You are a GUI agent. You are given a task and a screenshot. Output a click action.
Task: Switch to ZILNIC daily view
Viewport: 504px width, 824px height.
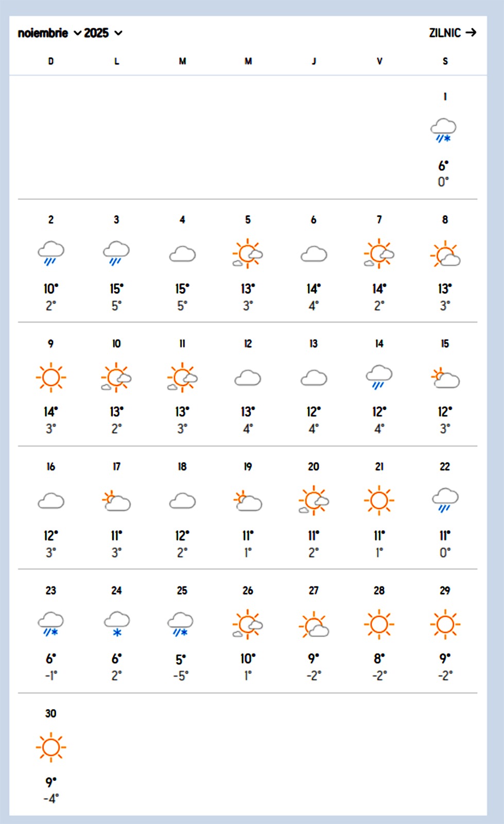click(x=453, y=33)
